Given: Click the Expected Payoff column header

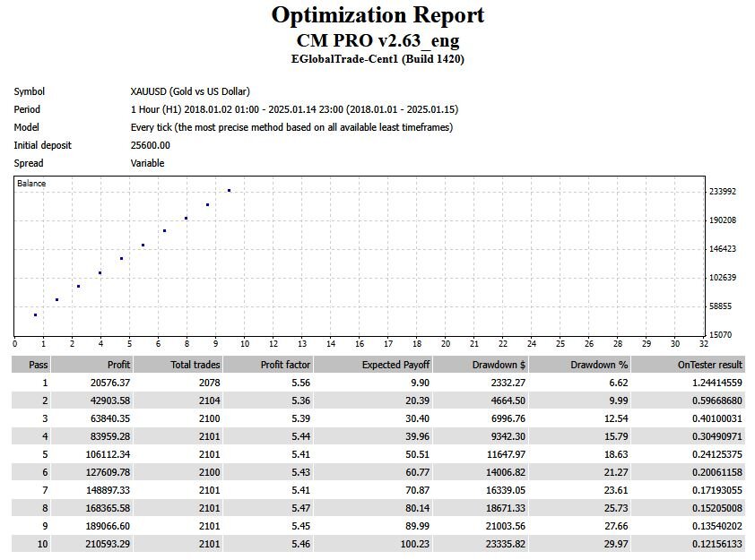Looking at the screenshot, I should (373, 365).
